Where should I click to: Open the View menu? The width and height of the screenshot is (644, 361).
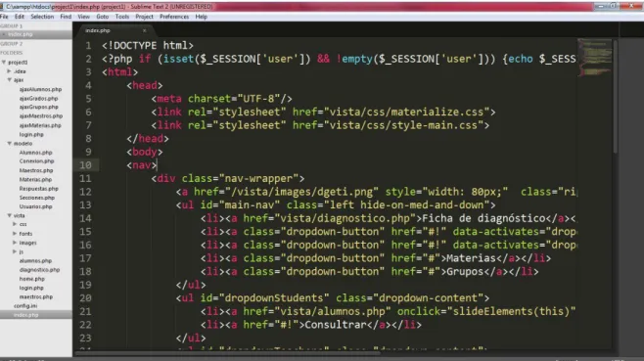pyautogui.click(x=84, y=17)
